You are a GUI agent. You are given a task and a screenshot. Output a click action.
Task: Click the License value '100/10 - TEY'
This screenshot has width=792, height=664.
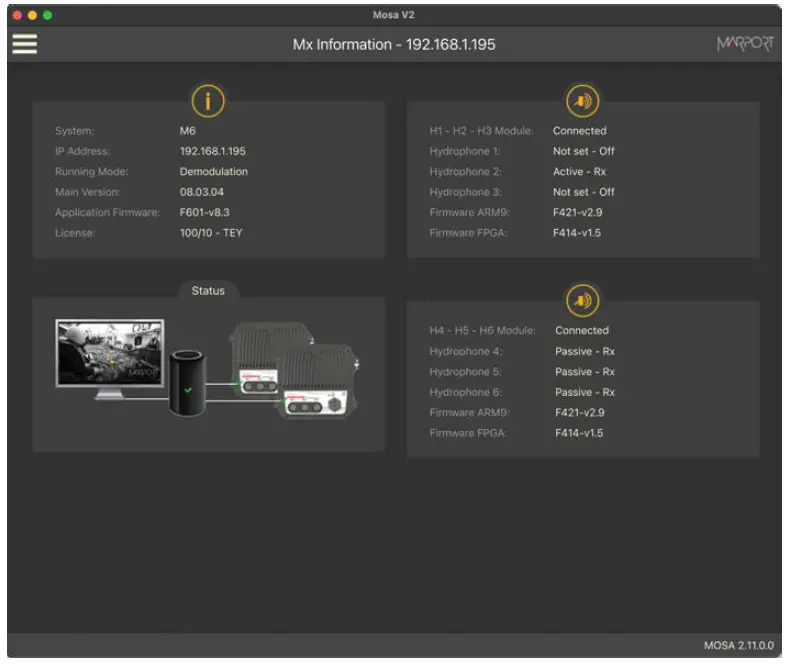pyautogui.click(x=211, y=233)
